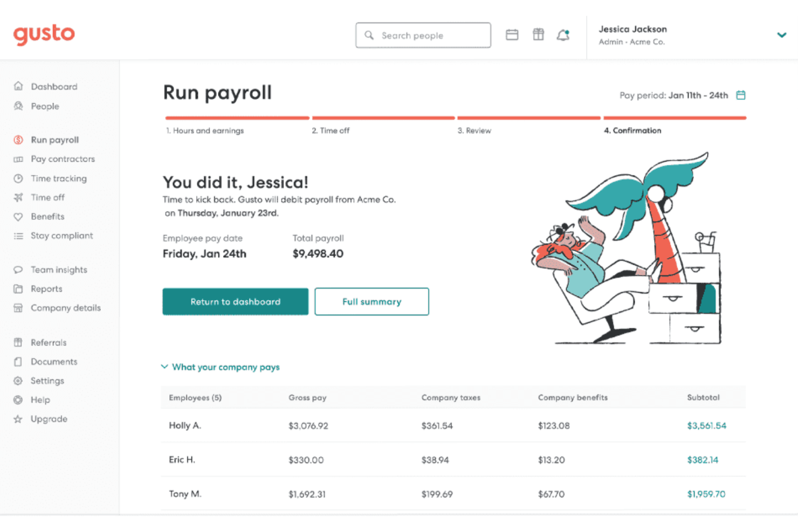Expand the Jessica Jackson account dropdown
Viewport: 798px width, 532px height.
click(x=781, y=35)
